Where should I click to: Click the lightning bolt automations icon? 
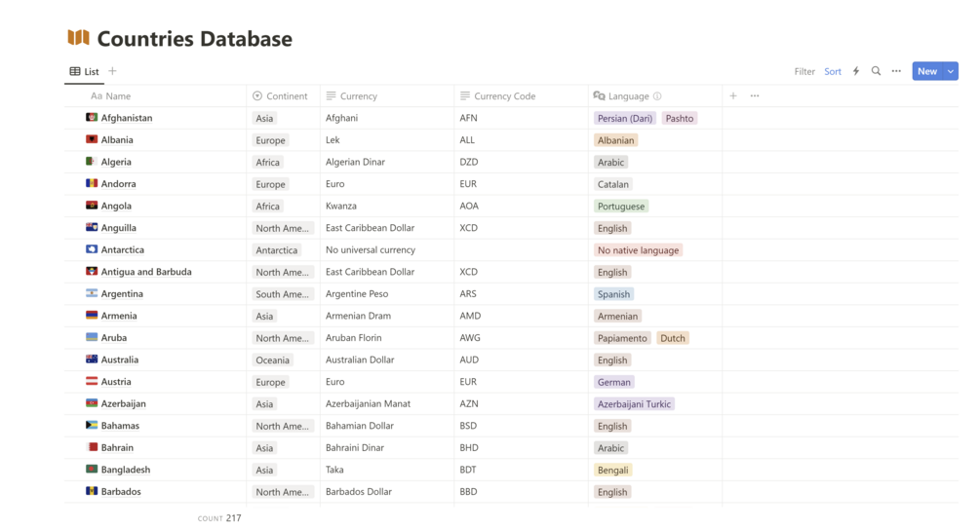(x=856, y=71)
